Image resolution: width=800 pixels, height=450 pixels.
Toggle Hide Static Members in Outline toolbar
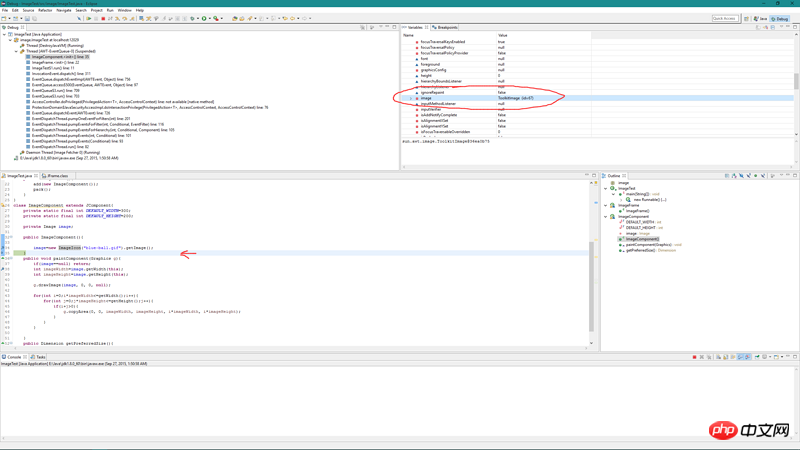pos(748,176)
